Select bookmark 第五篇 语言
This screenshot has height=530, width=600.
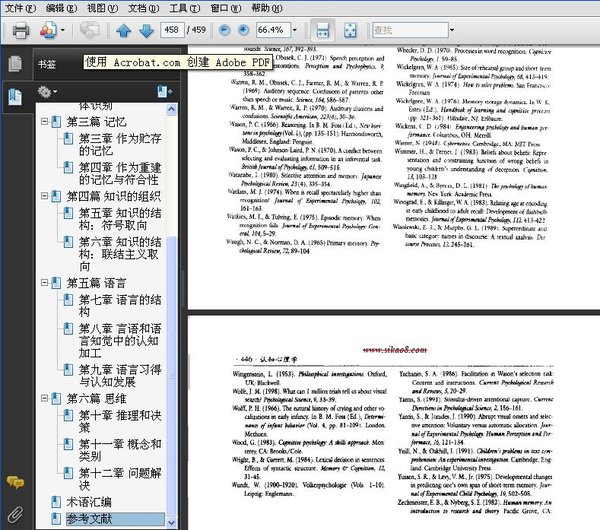(96, 283)
